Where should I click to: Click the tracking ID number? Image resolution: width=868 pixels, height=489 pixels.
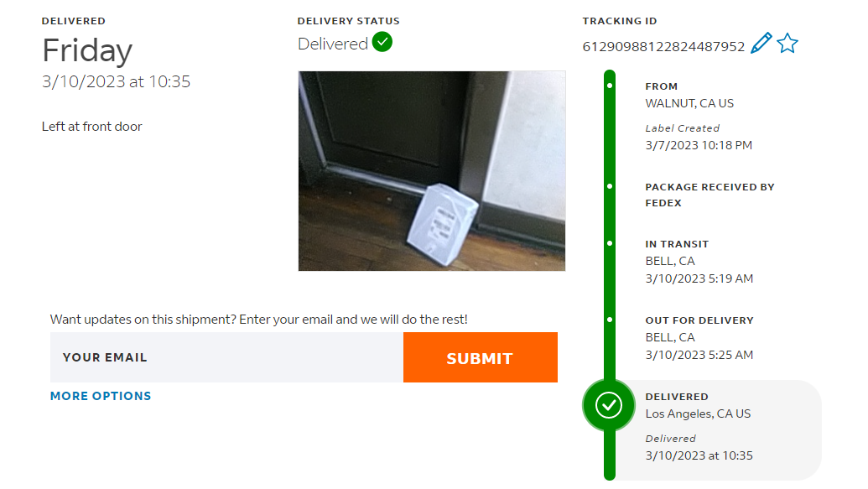pos(663,47)
